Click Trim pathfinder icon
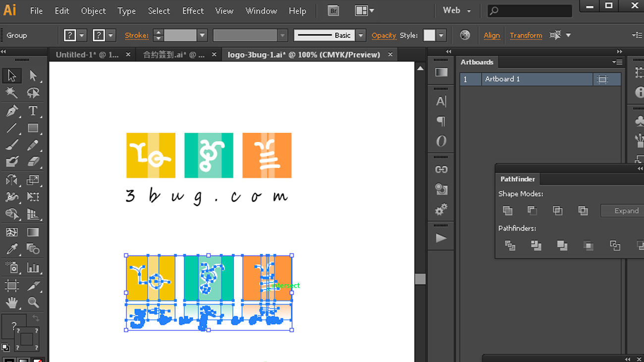Image resolution: width=644 pixels, height=362 pixels. tap(536, 245)
